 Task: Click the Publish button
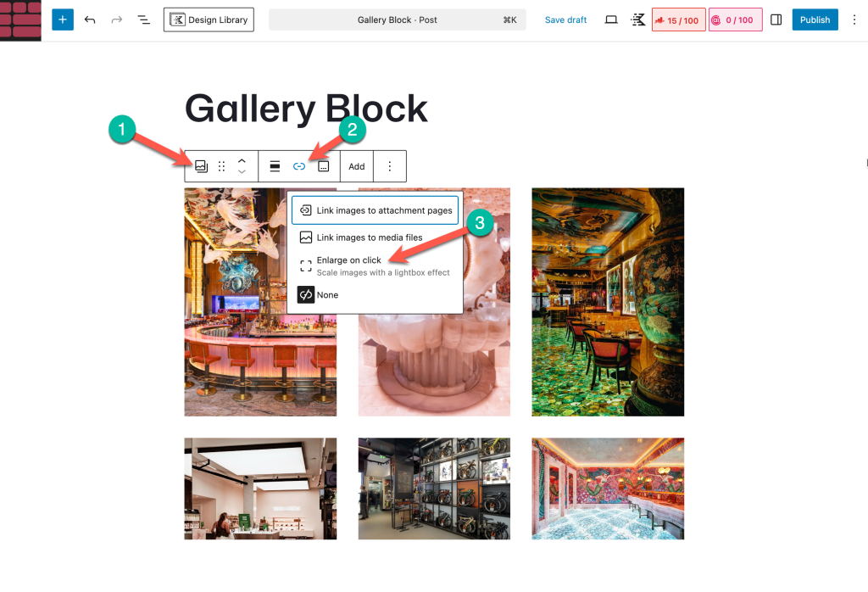[815, 20]
